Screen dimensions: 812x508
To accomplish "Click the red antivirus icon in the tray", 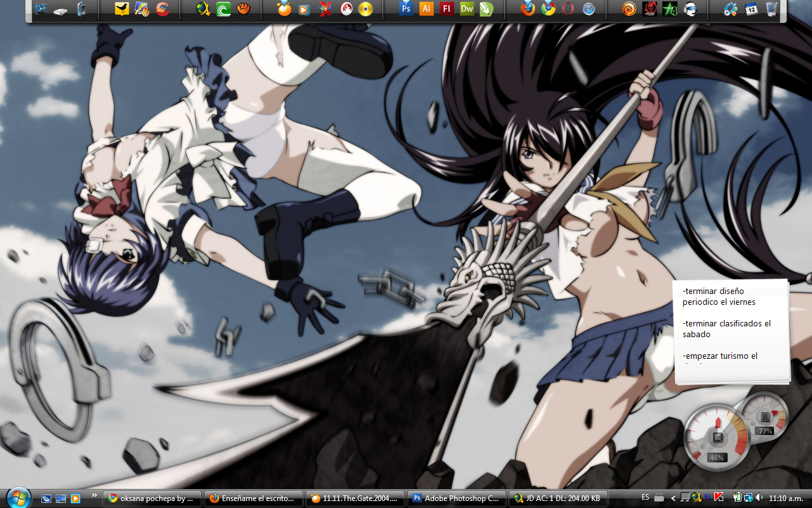I will pos(719,498).
